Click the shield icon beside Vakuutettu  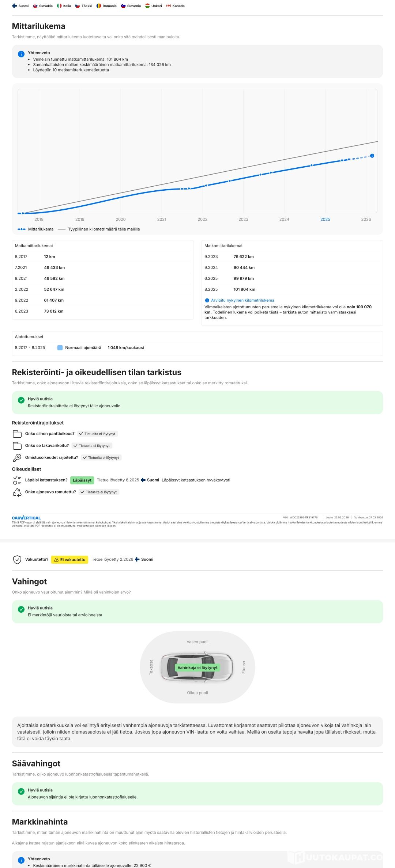[x=17, y=559]
